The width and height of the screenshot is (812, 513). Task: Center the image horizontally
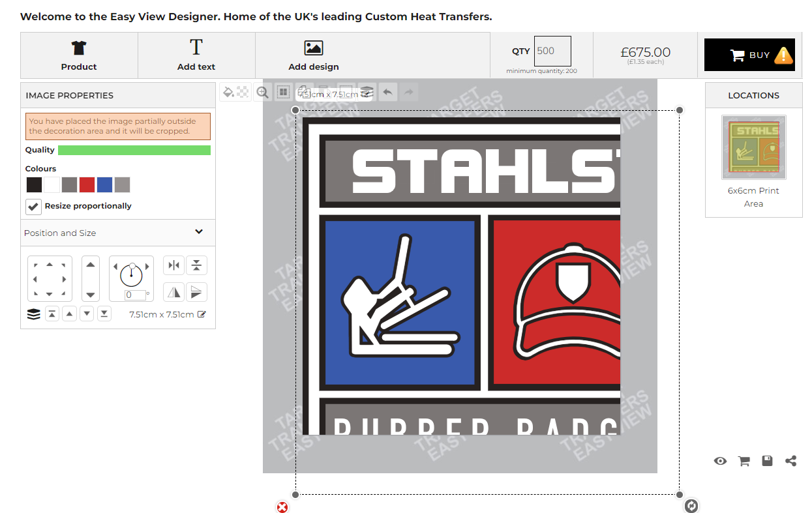[173, 265]
